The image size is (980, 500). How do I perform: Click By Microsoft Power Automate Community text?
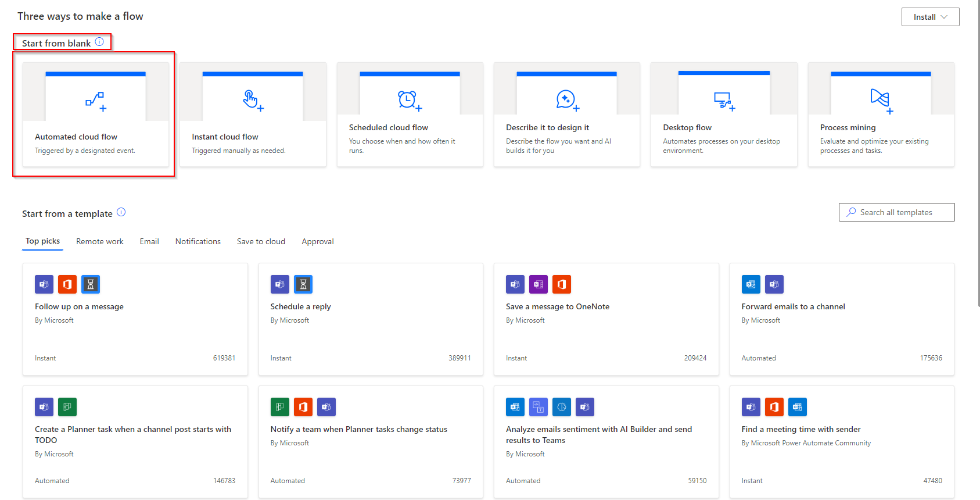pos(806,443)
